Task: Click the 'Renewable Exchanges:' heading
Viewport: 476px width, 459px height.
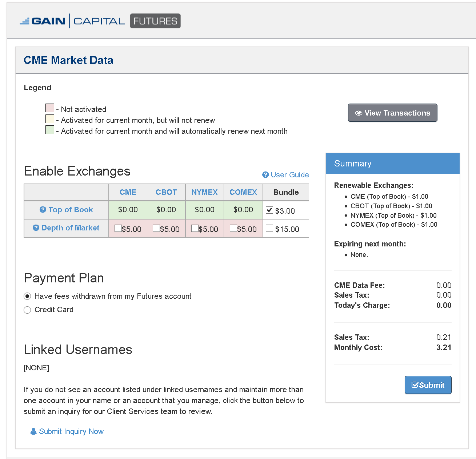Action: 374,185
